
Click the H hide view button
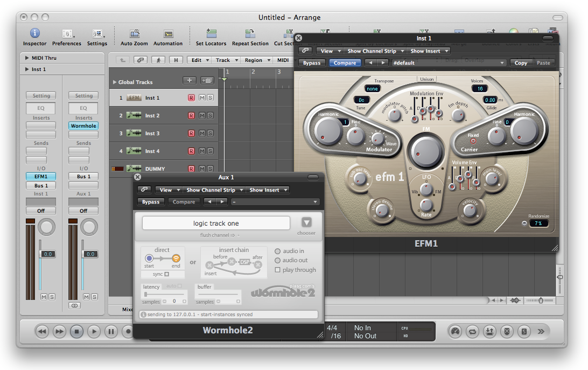pos(176,60)
